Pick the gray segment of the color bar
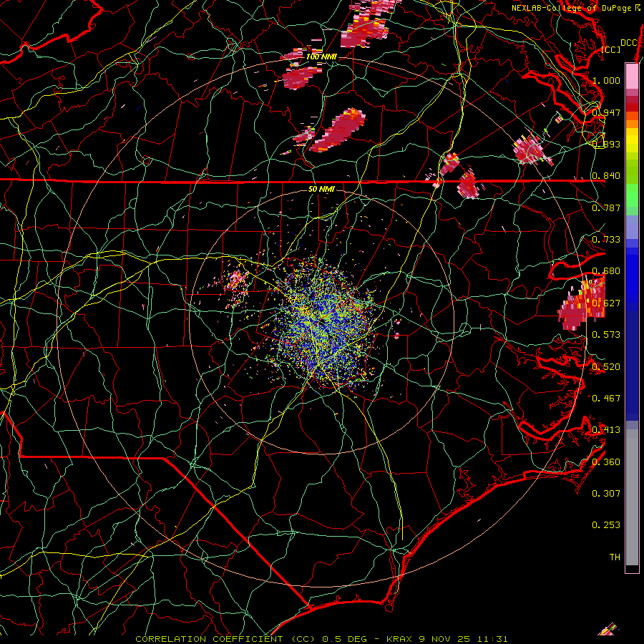 pos(632,497)
